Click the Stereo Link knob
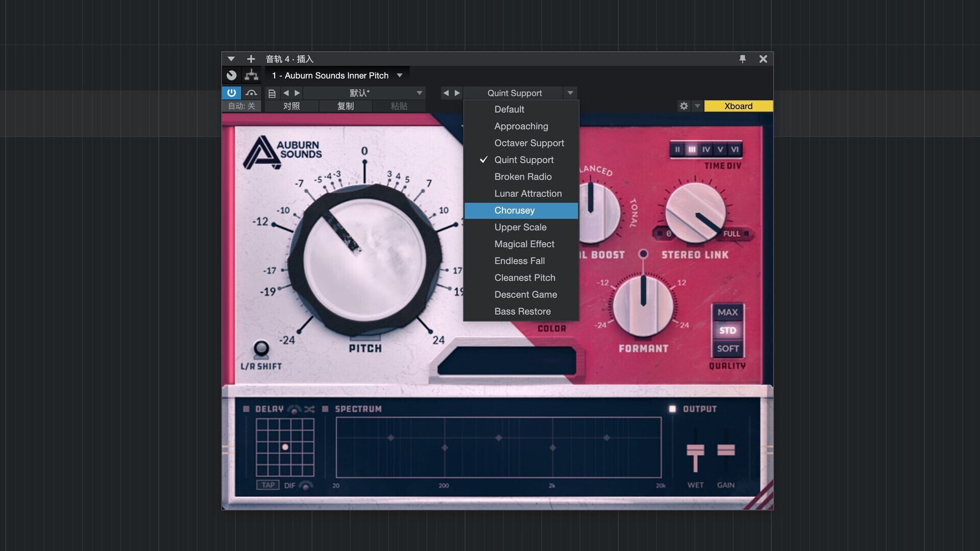Screen dimensions: 980x551 coord(695,212)
